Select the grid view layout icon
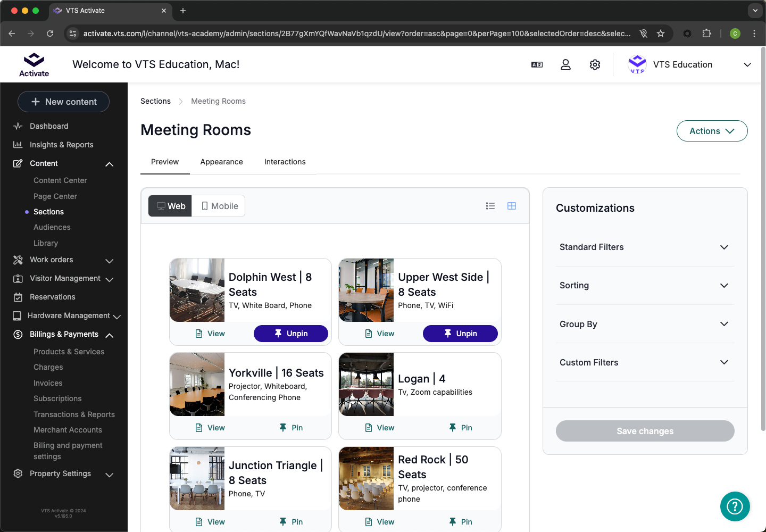 [511, 206]
